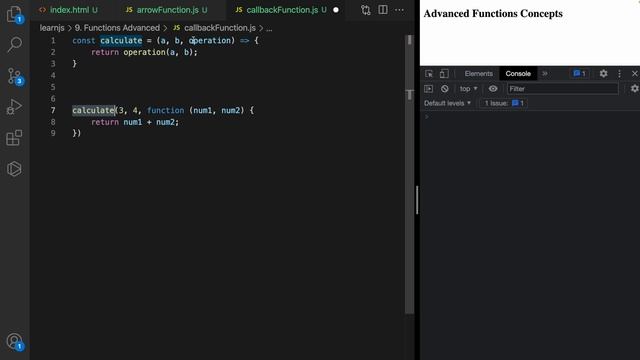Open More Actions ellipsis in editor toolbar

(x=399, y=10)
